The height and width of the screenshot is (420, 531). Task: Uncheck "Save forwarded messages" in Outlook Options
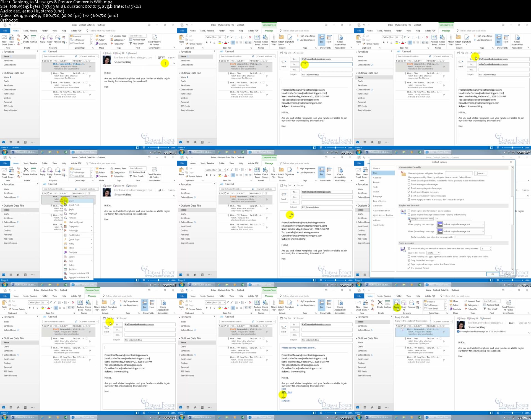click(409, 260)
